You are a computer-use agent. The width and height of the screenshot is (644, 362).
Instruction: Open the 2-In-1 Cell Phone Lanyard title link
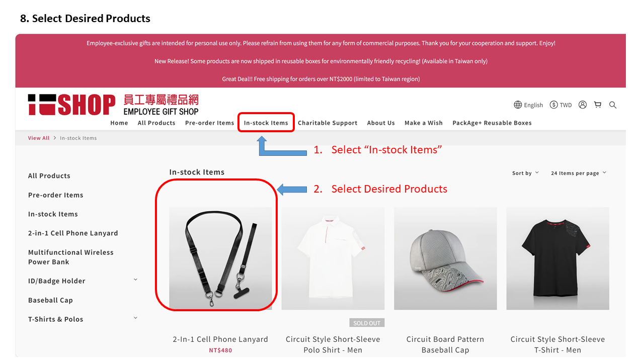(220, 339)
